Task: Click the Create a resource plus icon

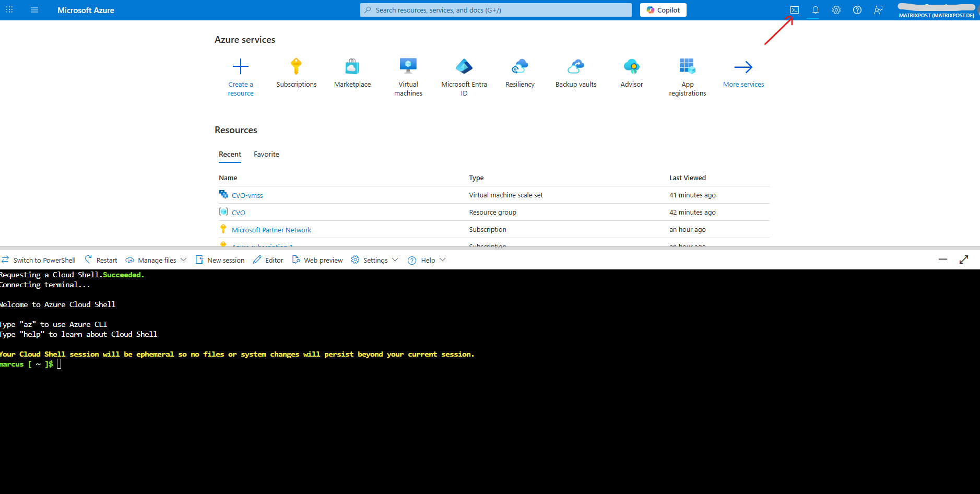Action: point(241,66)
